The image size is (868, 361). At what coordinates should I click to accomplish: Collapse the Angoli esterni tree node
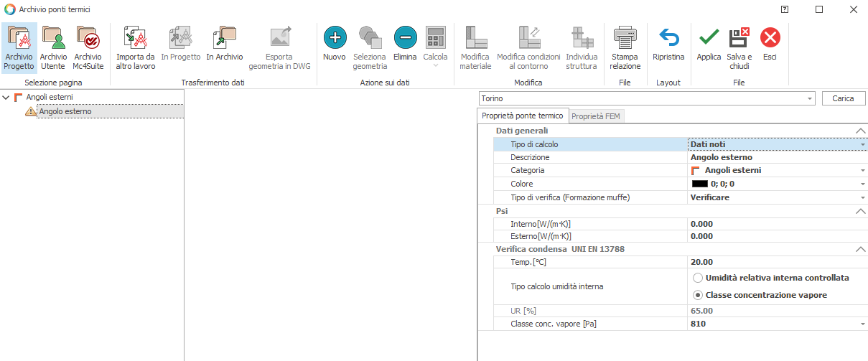click(x=6, y=97)
